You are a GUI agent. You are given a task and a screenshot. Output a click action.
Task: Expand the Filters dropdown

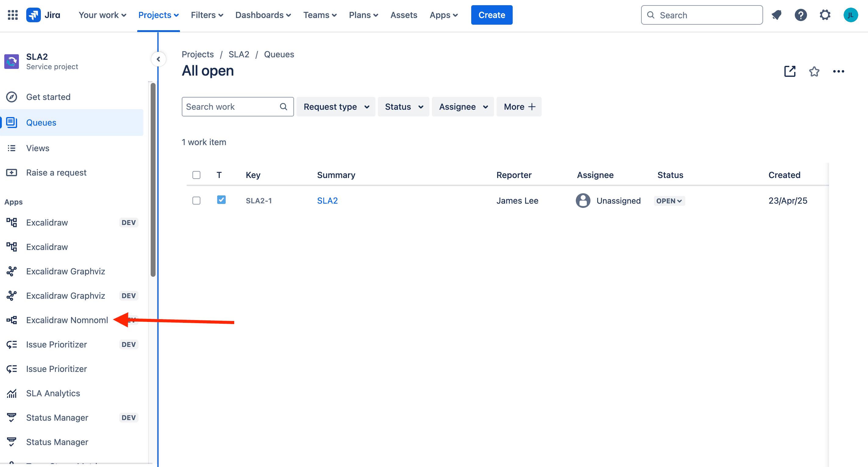207,15
